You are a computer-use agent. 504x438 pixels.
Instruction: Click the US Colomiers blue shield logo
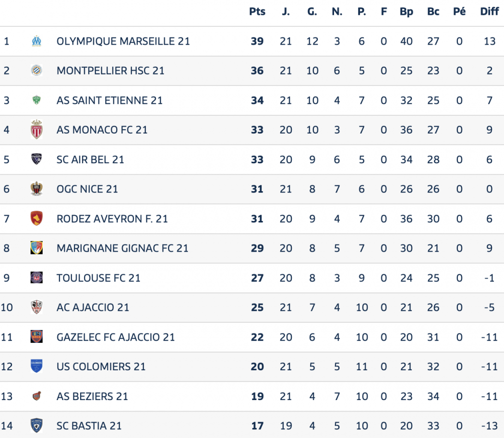pyautogui.click(x=36, y=366)
